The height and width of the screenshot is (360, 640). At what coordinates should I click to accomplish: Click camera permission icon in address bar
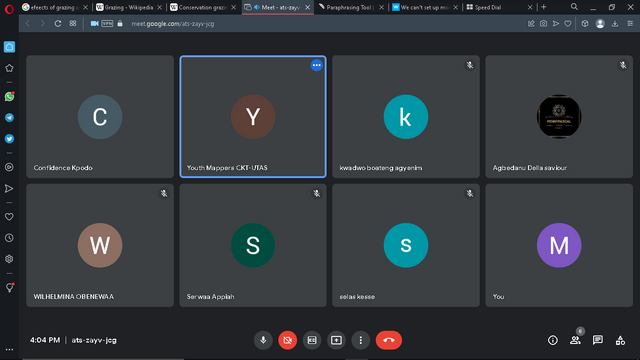pos(94,24)
